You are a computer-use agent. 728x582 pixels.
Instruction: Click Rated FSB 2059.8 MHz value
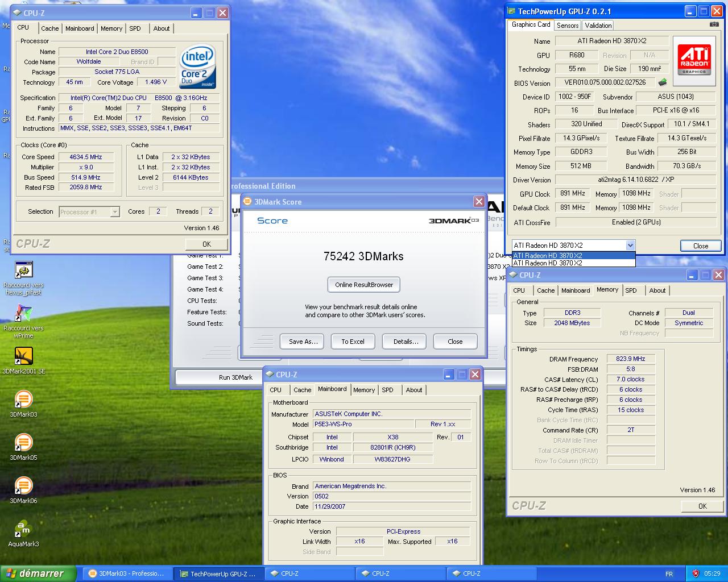pyautogui.click(x=86, y=188)
